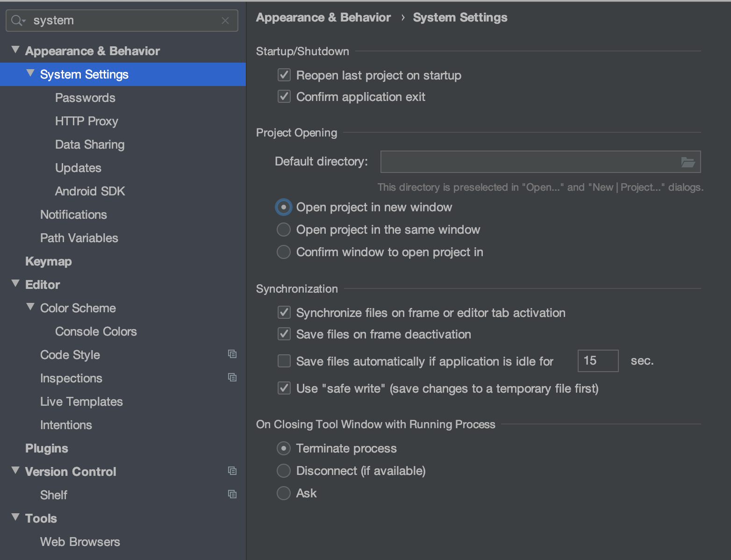Go to the Keymap settings
Viewport: 731px width, 560px height.
[48, 261]
